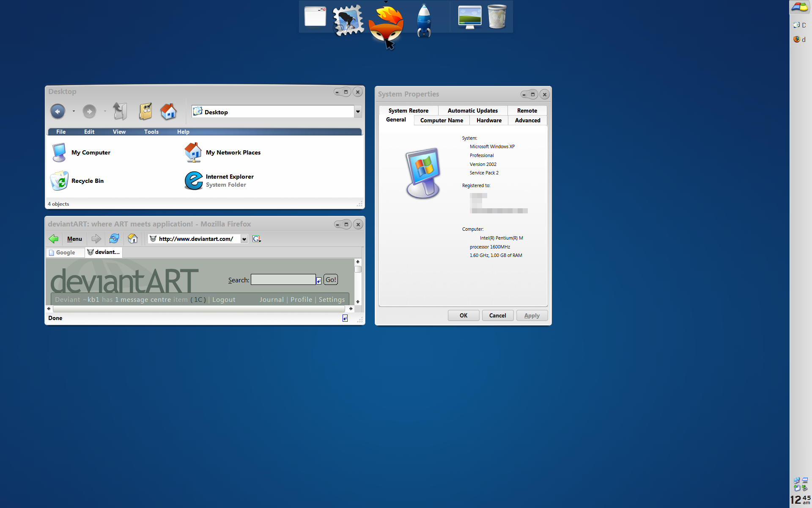Click the Go! button on deviantART
Image resolution: width=812 pixels, height=508 pixels.
pyautogui.click(x=331, y=279)
